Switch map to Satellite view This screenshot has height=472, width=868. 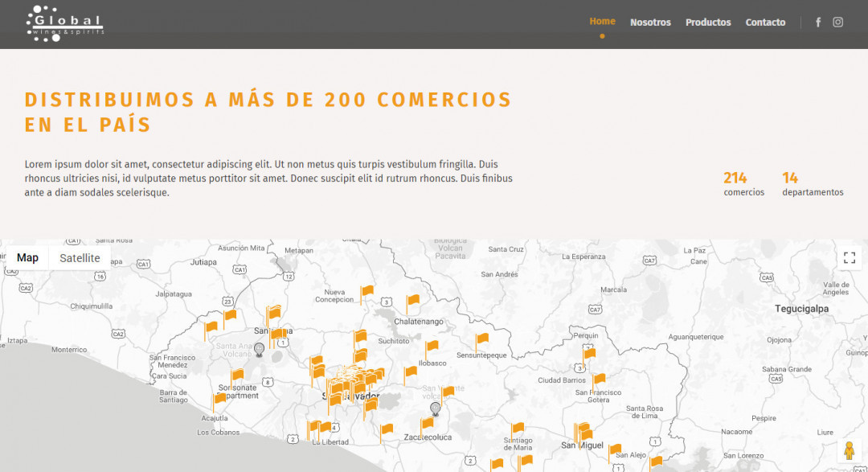click(x=80, y=257)
